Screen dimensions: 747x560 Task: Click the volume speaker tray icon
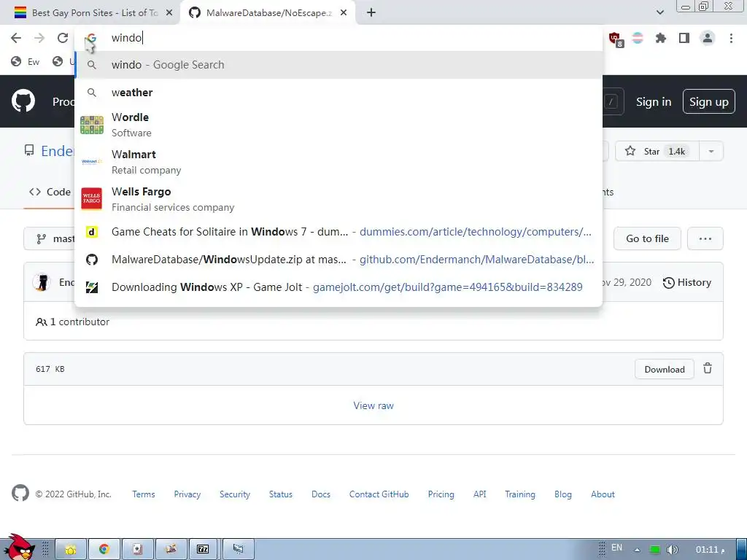(x=672, y=550)
